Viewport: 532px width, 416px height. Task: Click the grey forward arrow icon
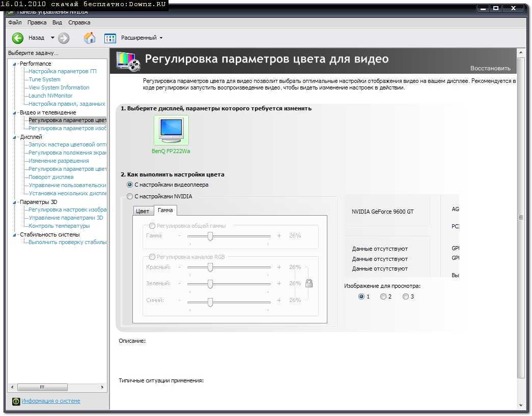tap(64, 38)
